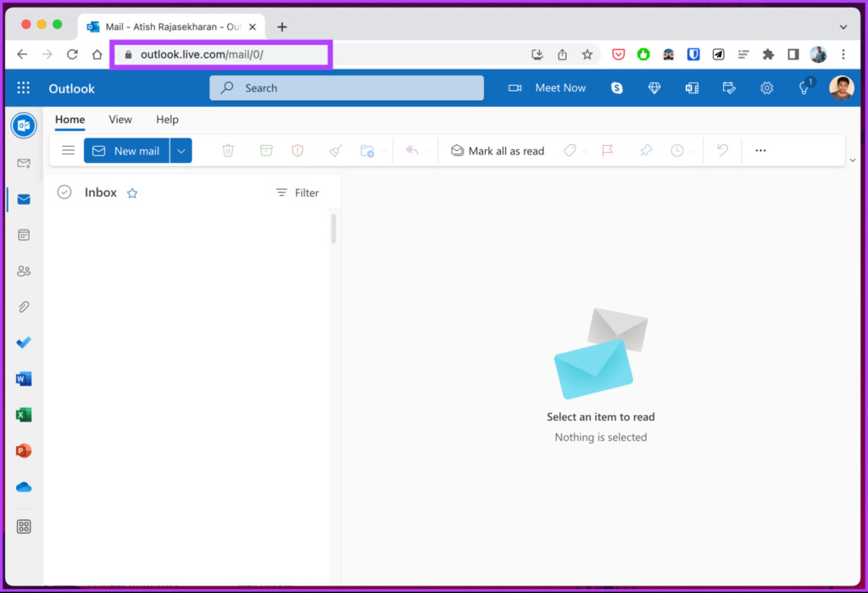Click the browser Home button
Viewport: 868px width, 593px height.
pos(97,54)
